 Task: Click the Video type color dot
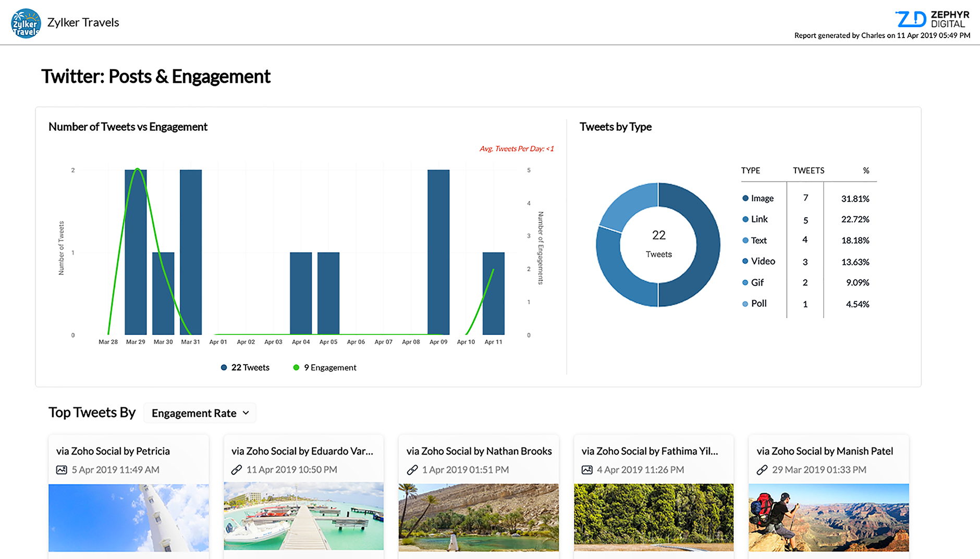745,262
